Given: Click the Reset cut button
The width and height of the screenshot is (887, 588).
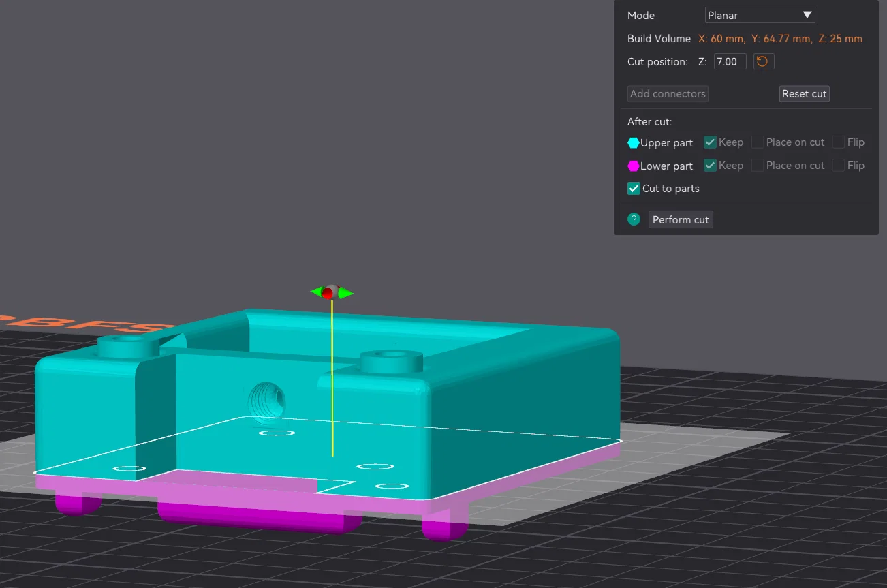Looking at the screenshot, I should click(x=804, y=94).
